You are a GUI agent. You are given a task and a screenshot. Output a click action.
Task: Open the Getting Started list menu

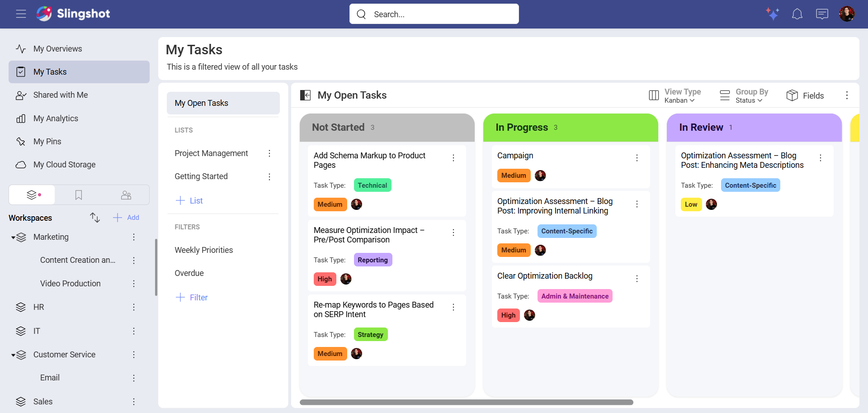click(x=269, y=177)
